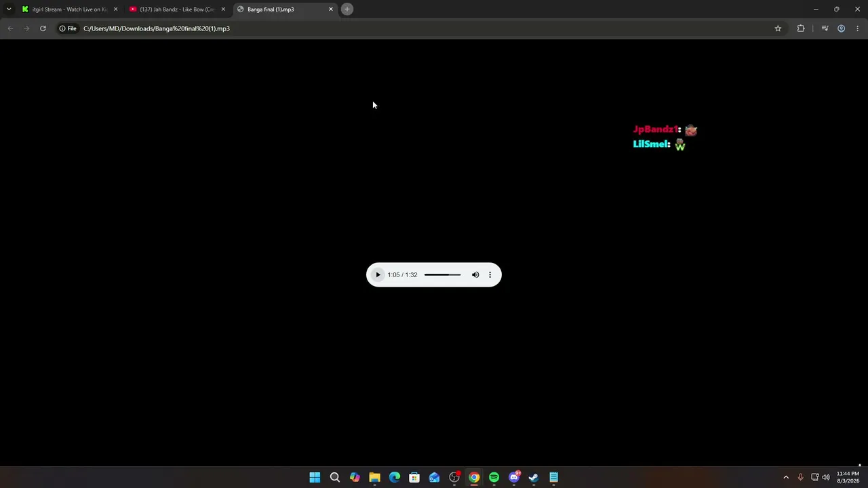Show hidden system tray icons
Image resolution: width=868 pixels, height=488 pixels.
pos(786,477)
